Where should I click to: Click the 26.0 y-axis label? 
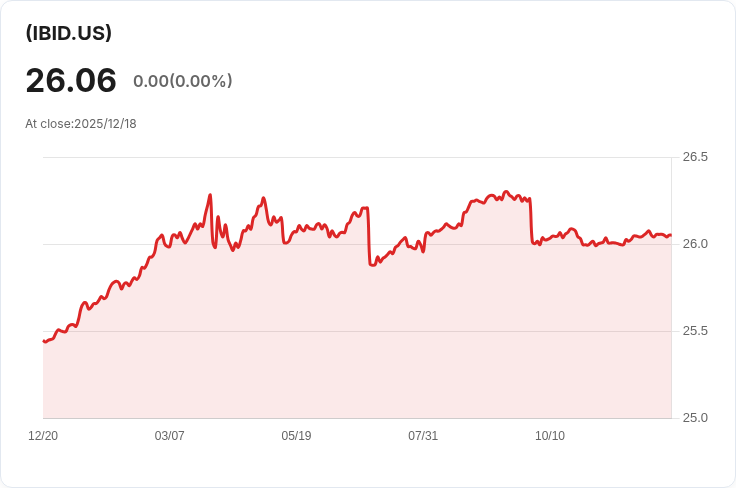695,244
